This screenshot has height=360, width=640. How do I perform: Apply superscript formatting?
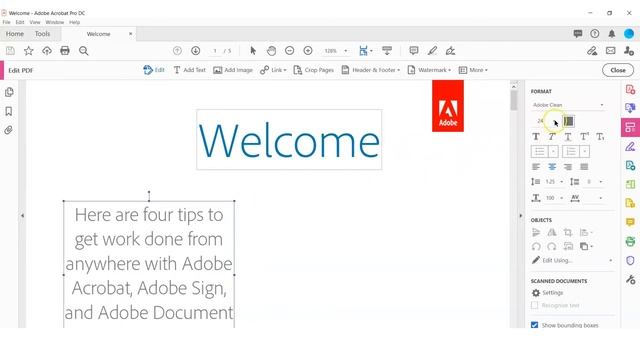(584, 137)
